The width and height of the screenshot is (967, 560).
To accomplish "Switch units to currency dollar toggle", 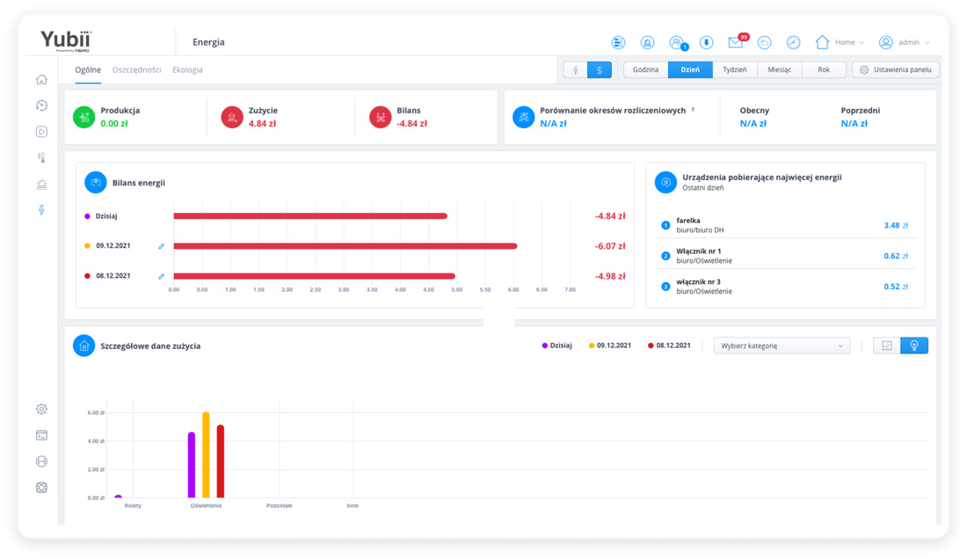I will click(x=600, y=69).
